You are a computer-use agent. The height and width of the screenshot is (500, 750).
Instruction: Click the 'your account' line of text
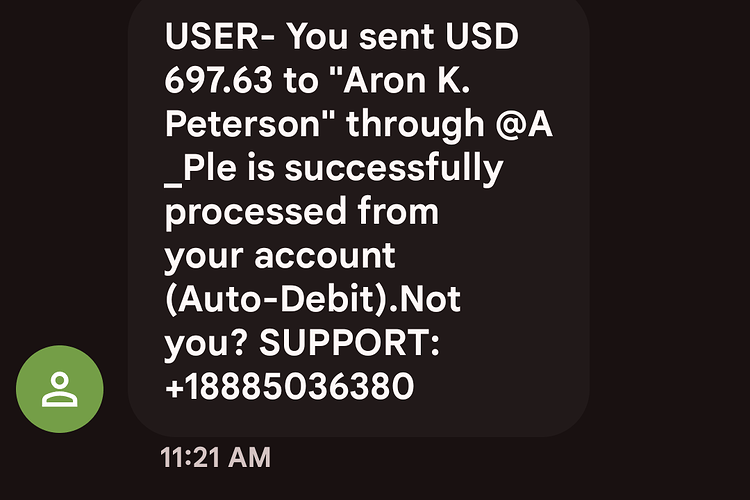pos(280,256)
